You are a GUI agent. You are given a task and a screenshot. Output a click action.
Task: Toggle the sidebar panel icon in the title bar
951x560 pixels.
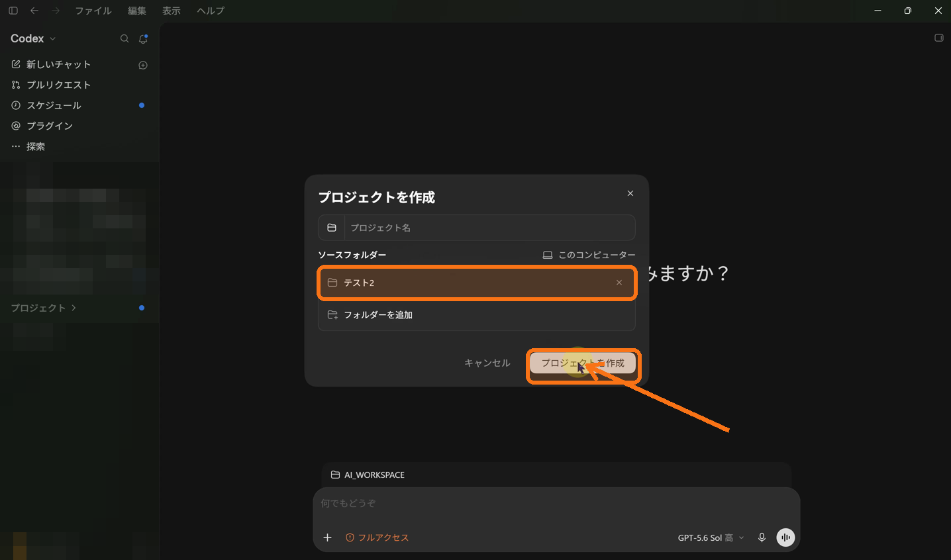(13, 11)
